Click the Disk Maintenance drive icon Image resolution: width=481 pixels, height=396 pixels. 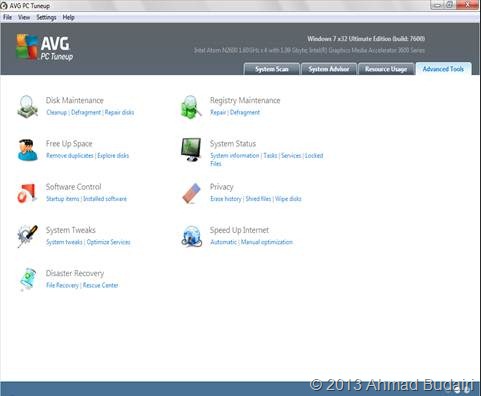click(28, 106)
